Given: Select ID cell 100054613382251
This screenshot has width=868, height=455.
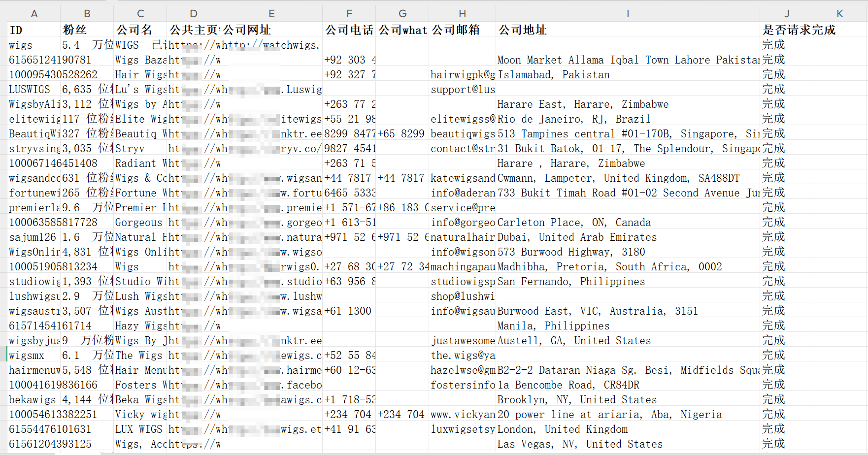Looking at the screenshot, I should (53, 415).
